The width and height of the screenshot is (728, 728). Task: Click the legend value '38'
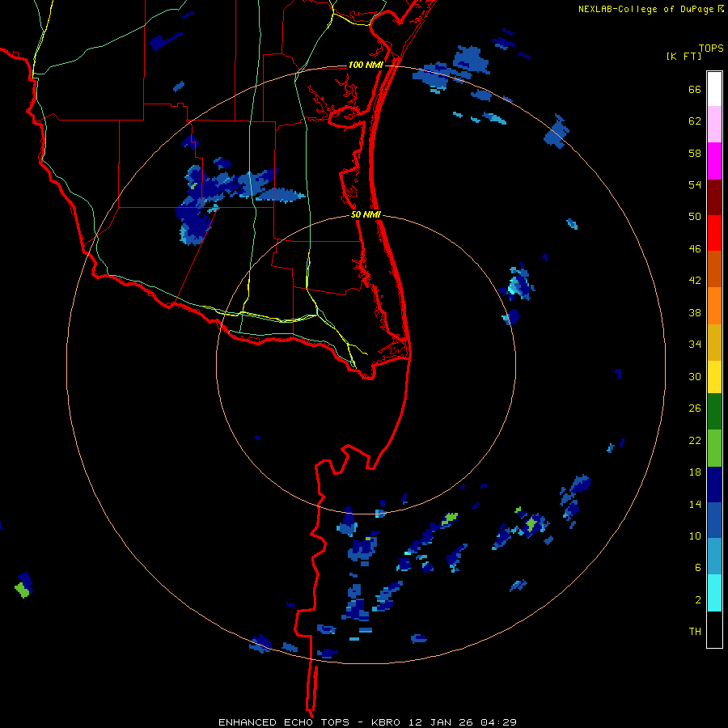(695, 313)
